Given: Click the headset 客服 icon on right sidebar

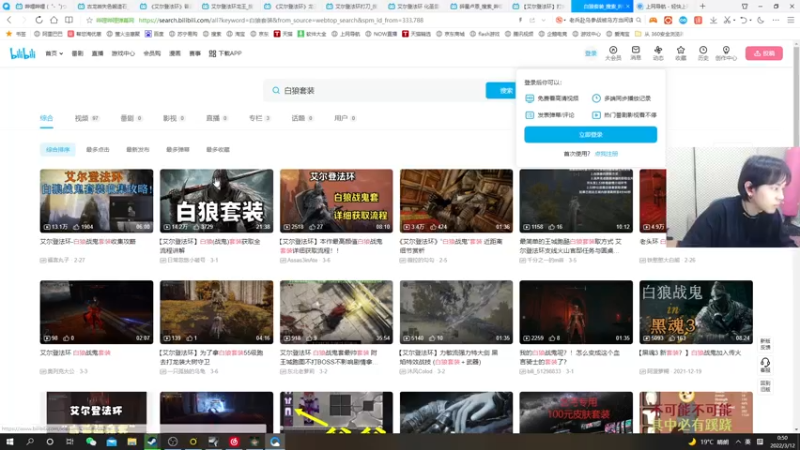Looking at the screenshot, I should 765,364.
